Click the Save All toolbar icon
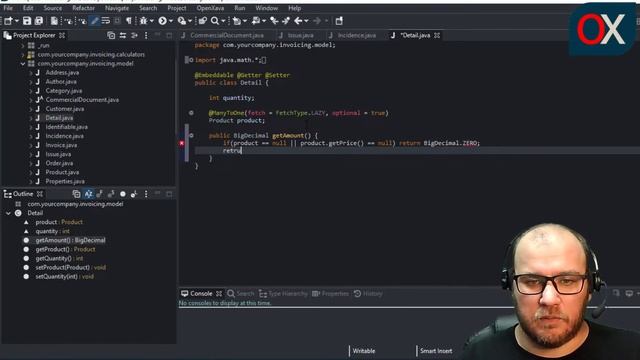Viewport: 640px width, 360px height. 39,21
